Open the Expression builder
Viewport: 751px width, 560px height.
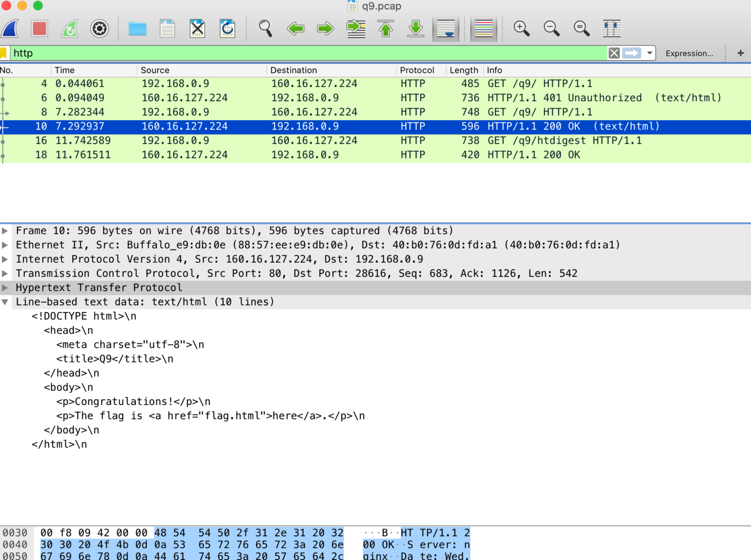pos(689,53)
